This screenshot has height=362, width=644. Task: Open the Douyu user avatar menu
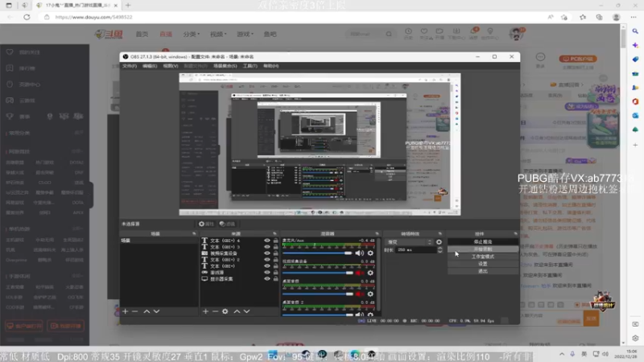tap(516, 34)
